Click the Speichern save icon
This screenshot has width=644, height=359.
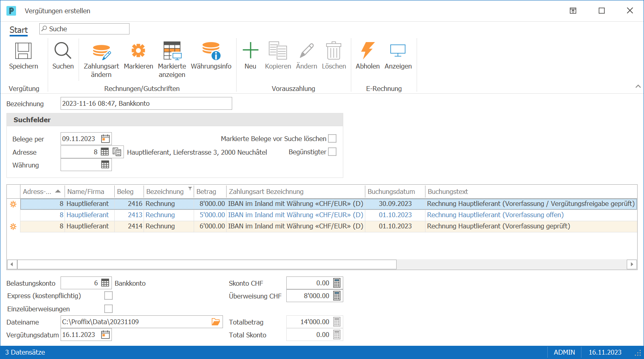[x=23, y=51]
